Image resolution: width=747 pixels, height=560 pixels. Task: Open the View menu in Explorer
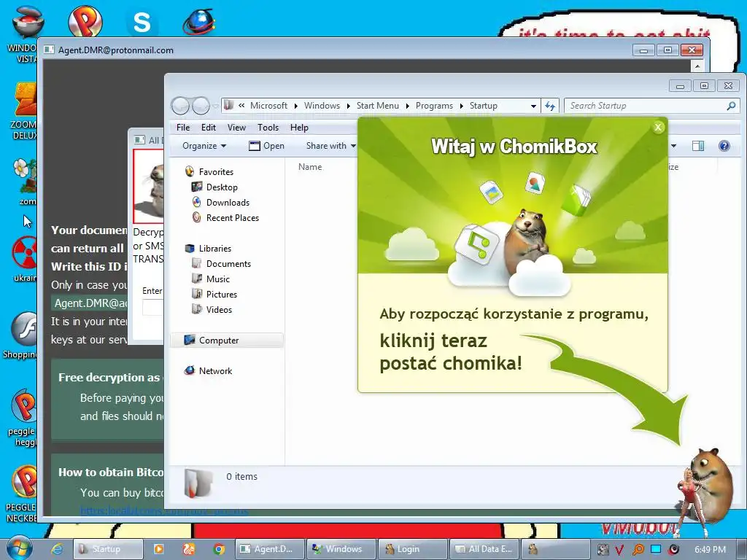(x=236, y=128)
